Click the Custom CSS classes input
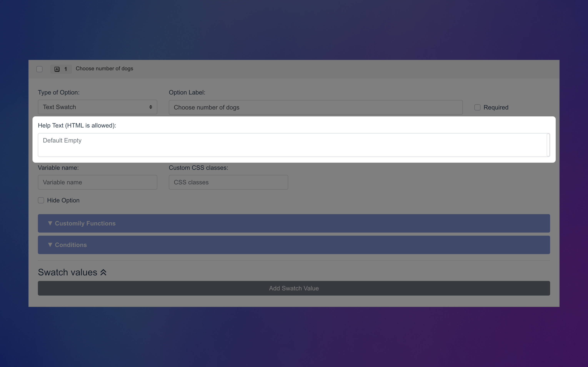Screen dimensions: 588x367 (x=228, y=182)
